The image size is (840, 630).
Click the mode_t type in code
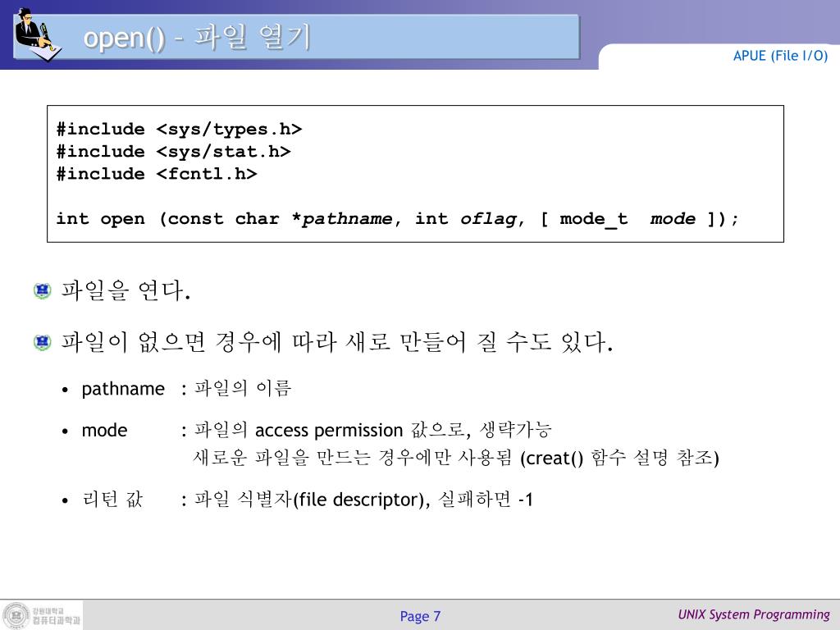pyautogui.click(x=593, y=219)
